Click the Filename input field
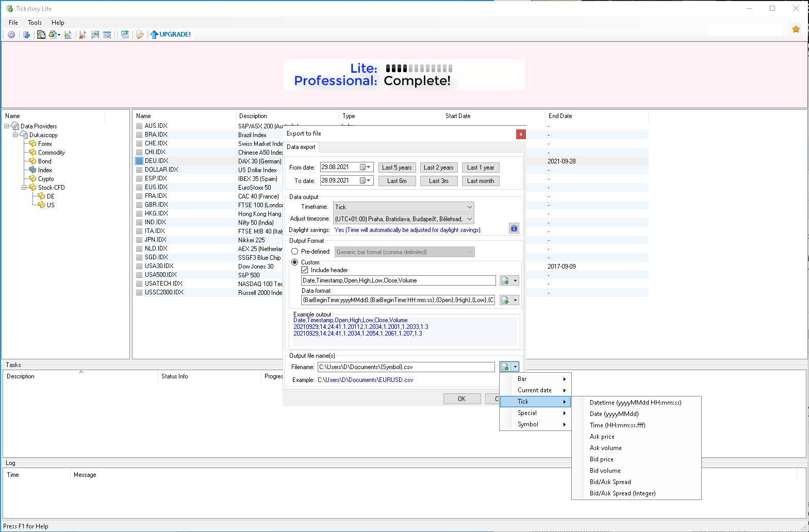Image resolution: width=809 pixels, height=532 pixels. pos(406,367)
